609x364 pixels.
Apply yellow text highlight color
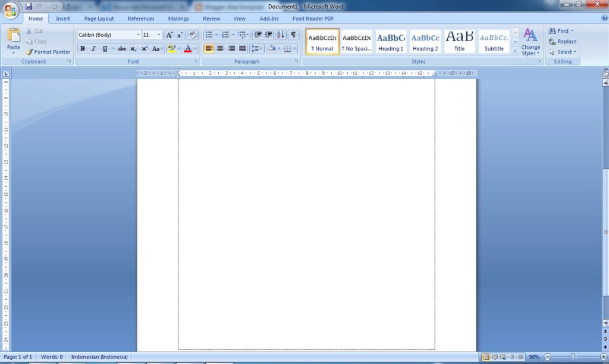pyautogui.click(x=172, y=49)
